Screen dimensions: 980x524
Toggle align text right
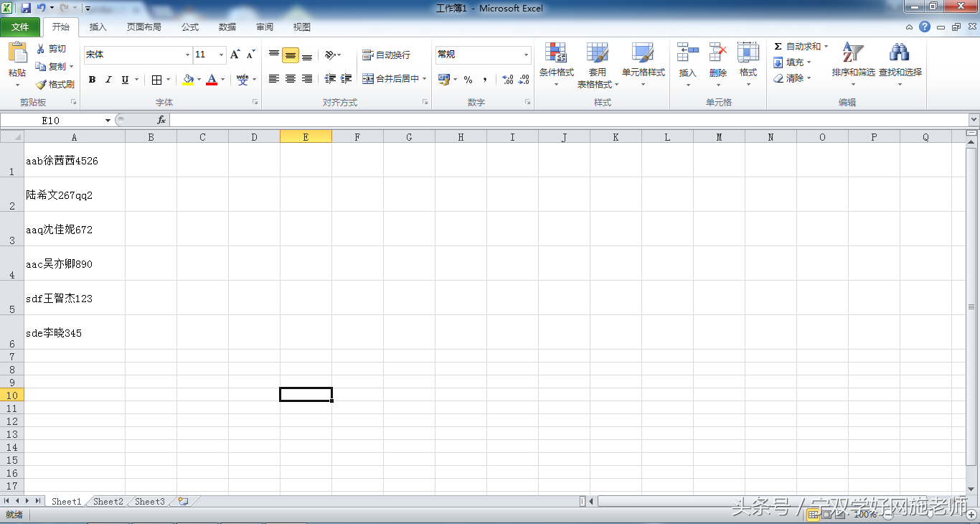point(307,79)
